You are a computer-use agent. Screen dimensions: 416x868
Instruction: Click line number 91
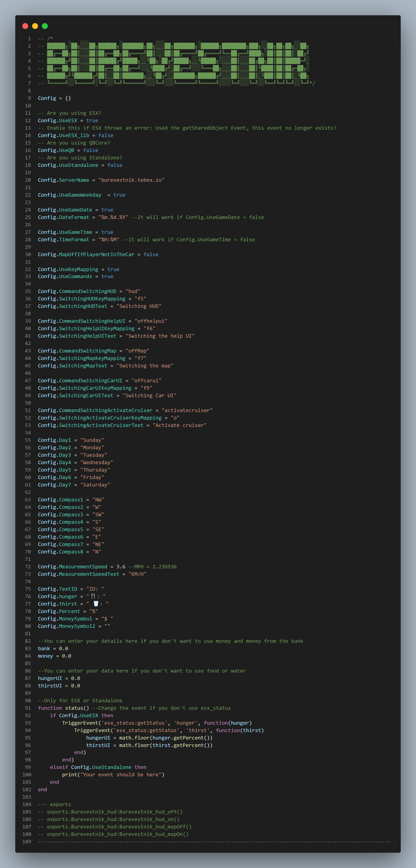[x=28, y=708]
